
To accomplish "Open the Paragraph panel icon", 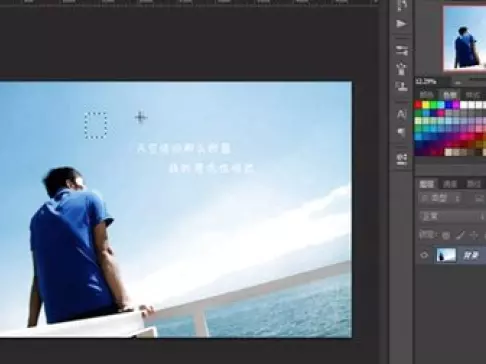I will coord(401,132).
